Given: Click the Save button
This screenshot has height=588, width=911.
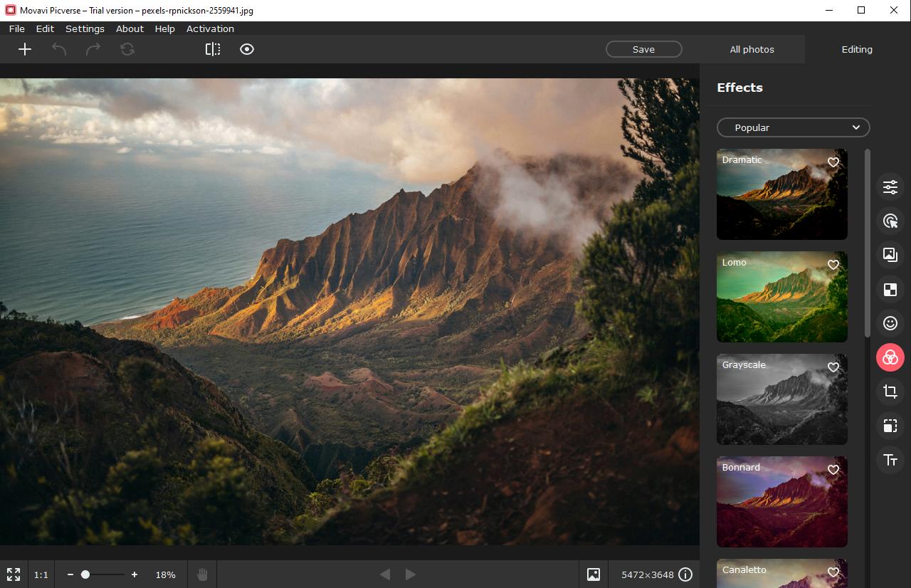Looking at the screenshot, I should click(x=643, y=49).
